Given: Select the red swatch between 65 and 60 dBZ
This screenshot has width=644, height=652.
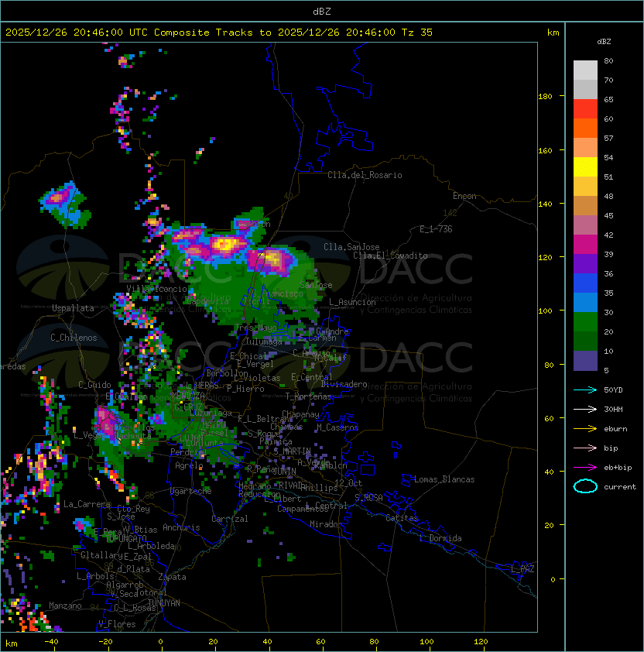Looking at the screenshot, I should click(585, 109).
